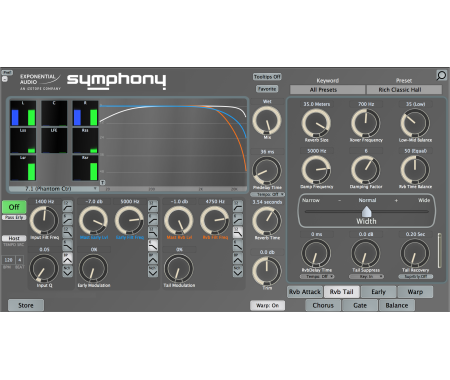Click the LFE channel level meter

54,141
